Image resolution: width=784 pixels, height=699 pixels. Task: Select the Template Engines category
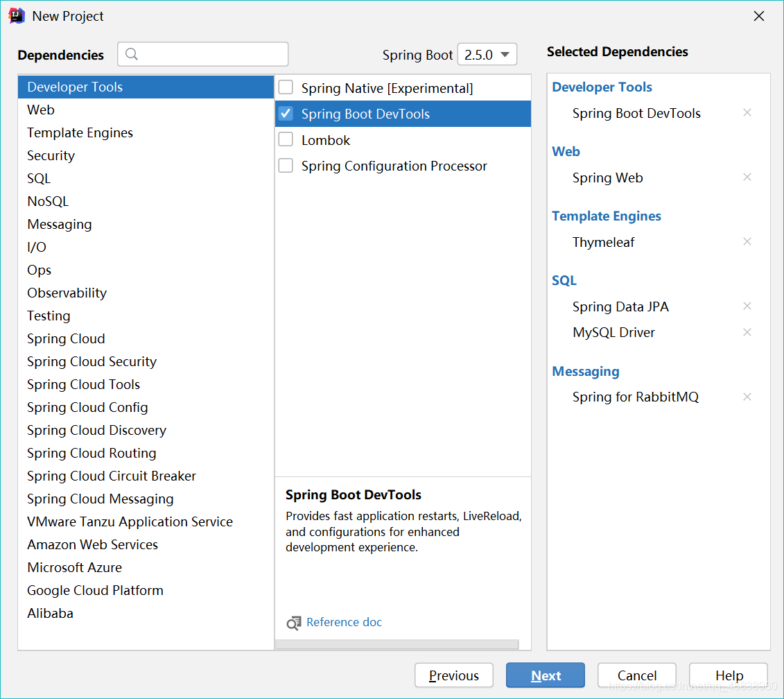tap(146, 132)
